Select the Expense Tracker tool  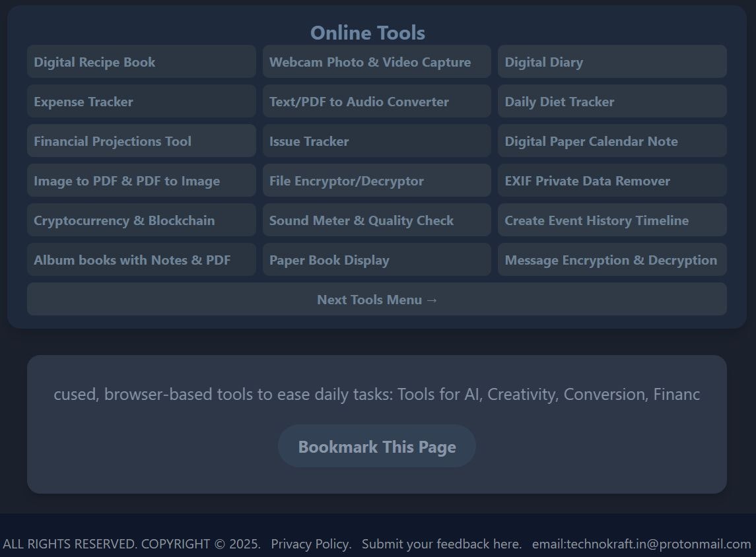coord(141,101)
